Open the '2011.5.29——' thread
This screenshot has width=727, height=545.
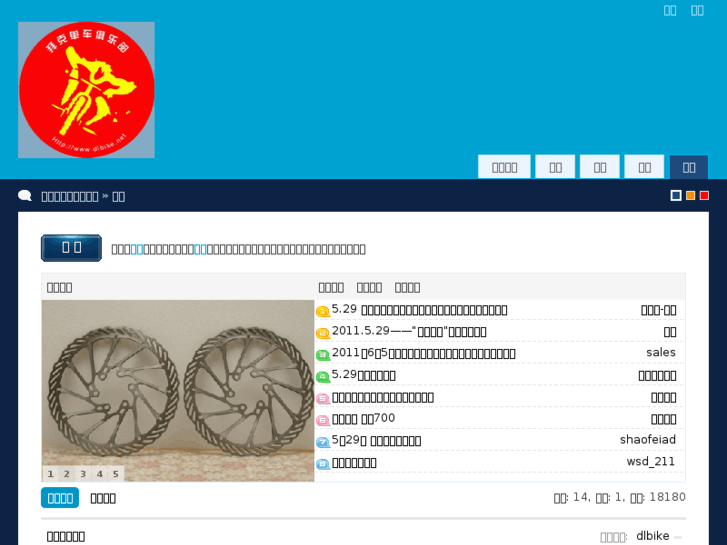(409, 332)
